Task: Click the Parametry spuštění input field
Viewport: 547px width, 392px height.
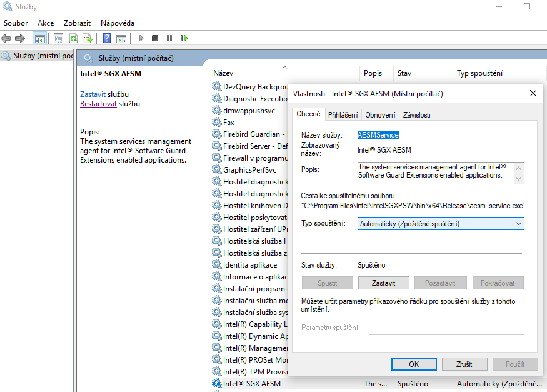Action: pos(446,328)
